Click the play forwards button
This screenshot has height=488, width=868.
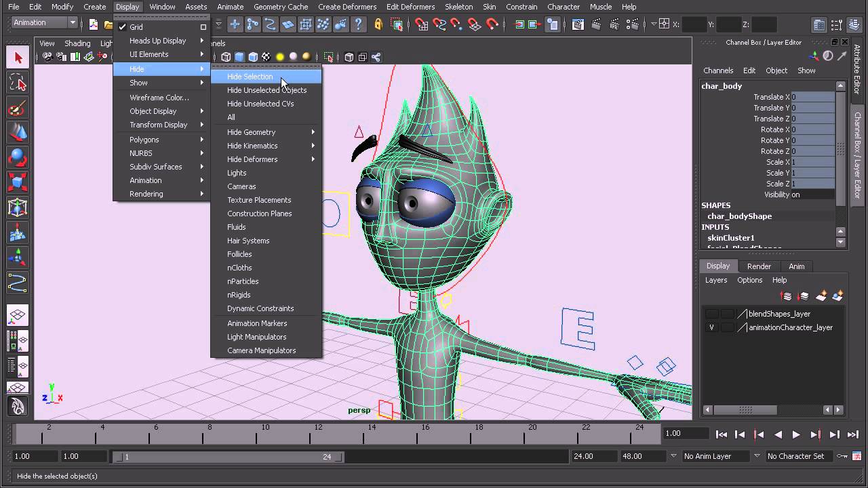coord(796,434)
